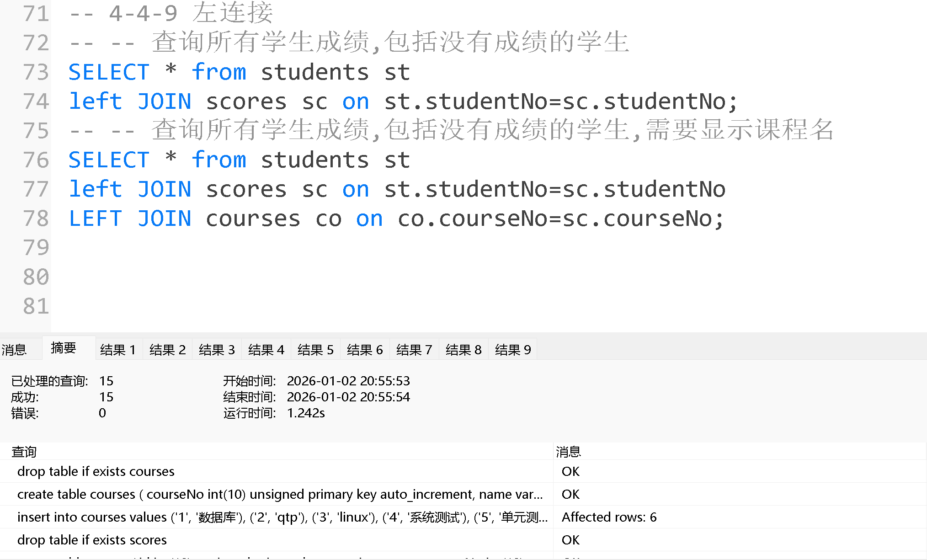Select the 'drop table if exists scores' query row
The image size is (927, 560).
click(92, 540)
